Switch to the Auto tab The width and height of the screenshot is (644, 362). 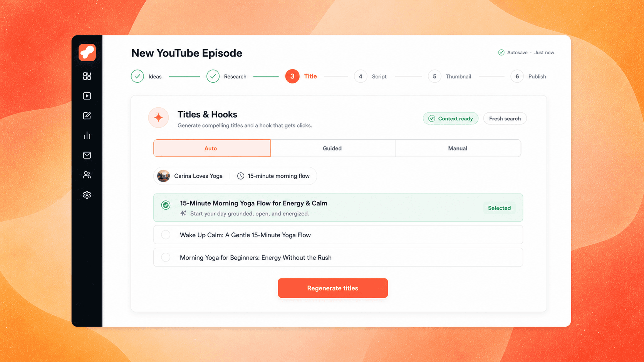212,148
